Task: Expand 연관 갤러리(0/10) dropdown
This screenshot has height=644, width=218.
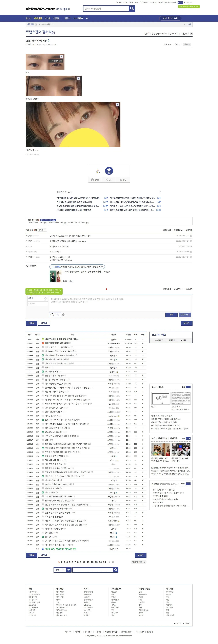Action: click(x=159, y=34)
